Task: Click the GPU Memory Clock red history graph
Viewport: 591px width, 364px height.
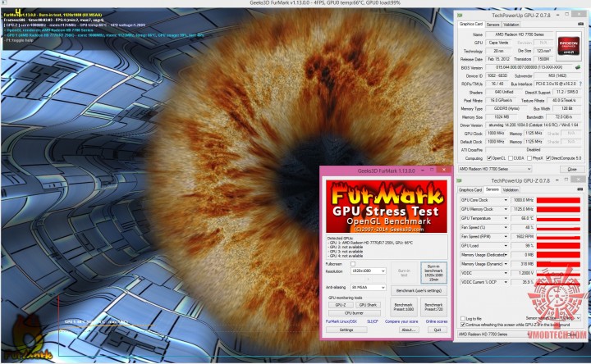Action: click(x=558, y=209)
